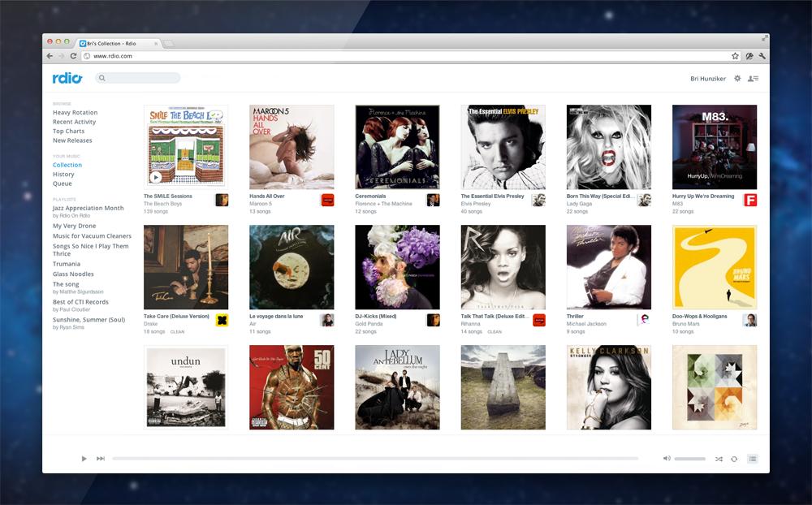Open the Trumania playlist
Screen dimensions: 812x505
pos(67,264)
